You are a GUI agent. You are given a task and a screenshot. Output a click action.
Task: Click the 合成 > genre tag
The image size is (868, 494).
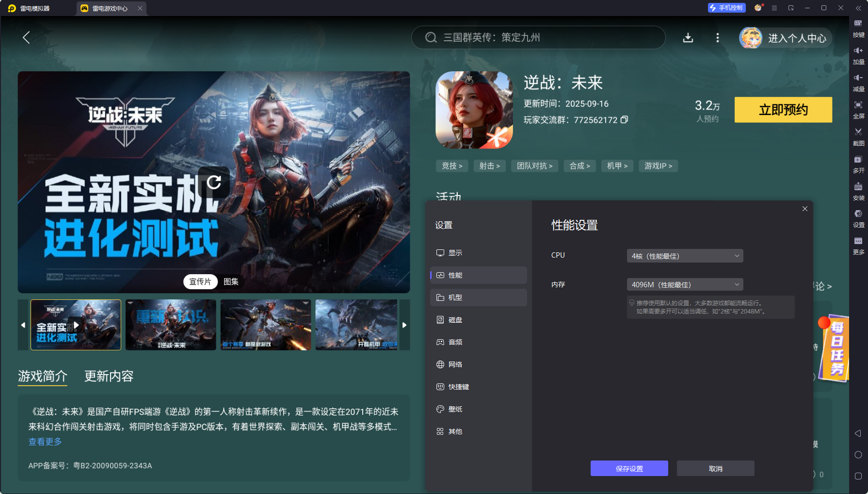coord(580,166)
